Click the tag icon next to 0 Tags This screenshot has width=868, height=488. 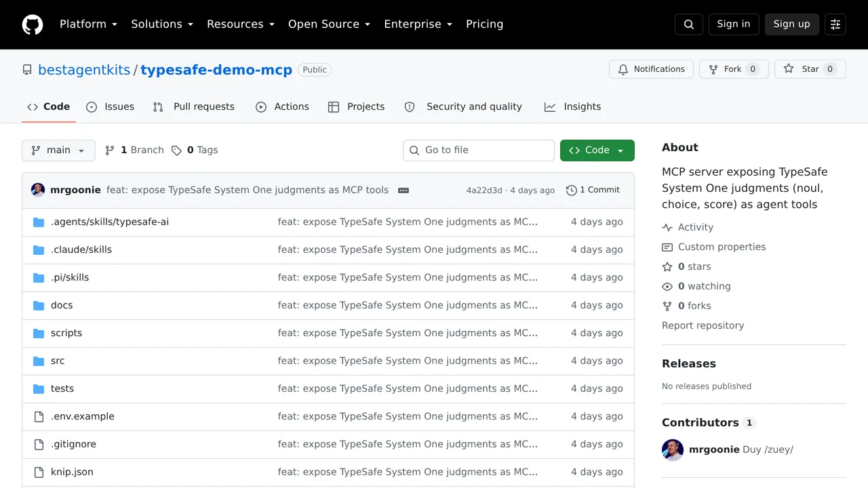point(176,150)
